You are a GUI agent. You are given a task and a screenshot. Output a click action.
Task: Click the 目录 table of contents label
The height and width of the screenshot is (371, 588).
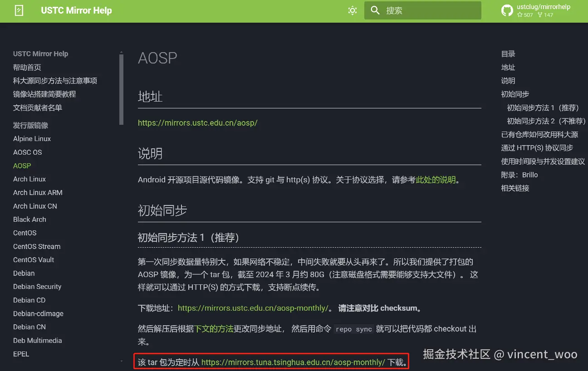point(508,54)
